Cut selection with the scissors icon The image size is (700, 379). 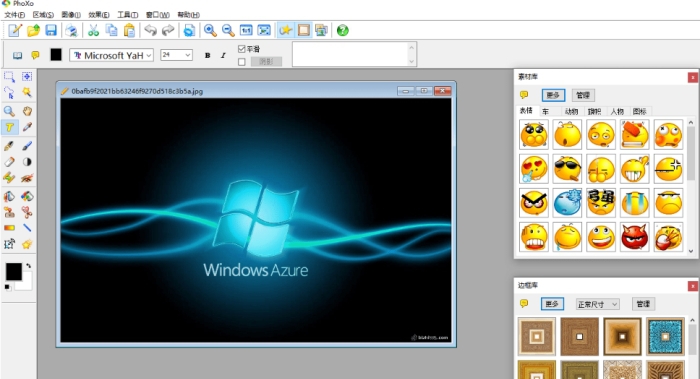pyautogui.click(x=93, y=30)
